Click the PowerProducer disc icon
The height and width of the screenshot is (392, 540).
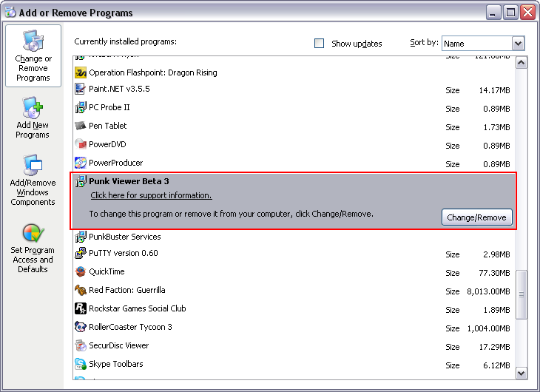coord(81,163)
